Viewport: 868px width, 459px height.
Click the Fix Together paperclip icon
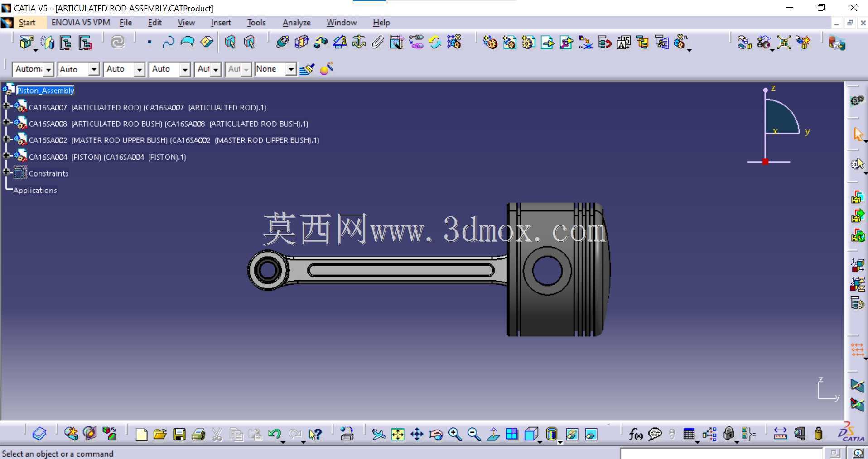coord(377,43)
